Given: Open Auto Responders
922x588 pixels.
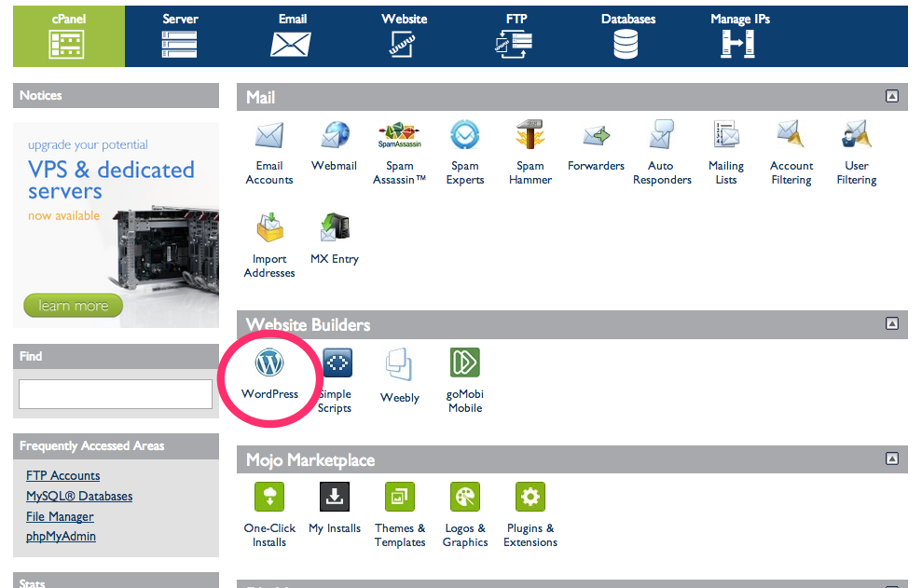Looking at the screenshot, I should tap(662, 153).
